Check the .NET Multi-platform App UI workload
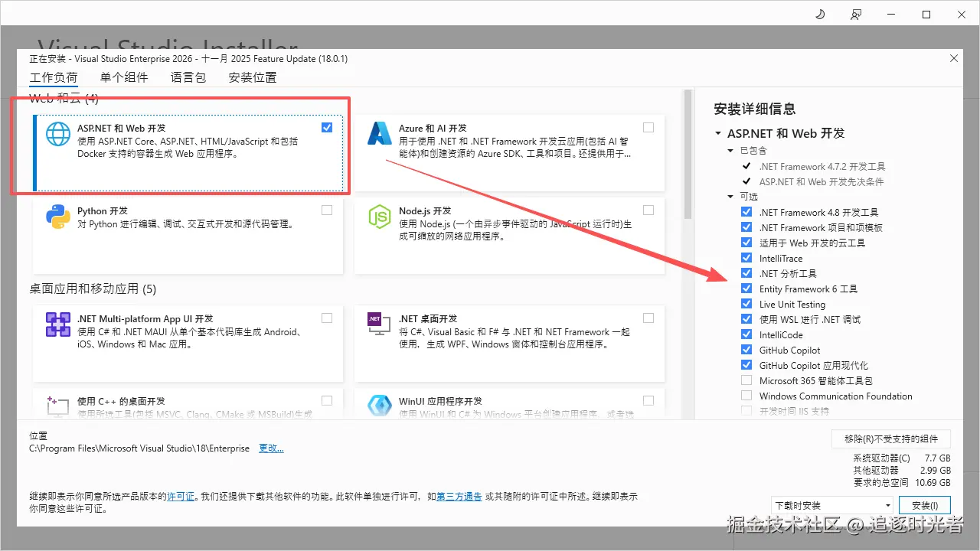The height and width of the screenshot is (551, 980). (x=327, y=318)
